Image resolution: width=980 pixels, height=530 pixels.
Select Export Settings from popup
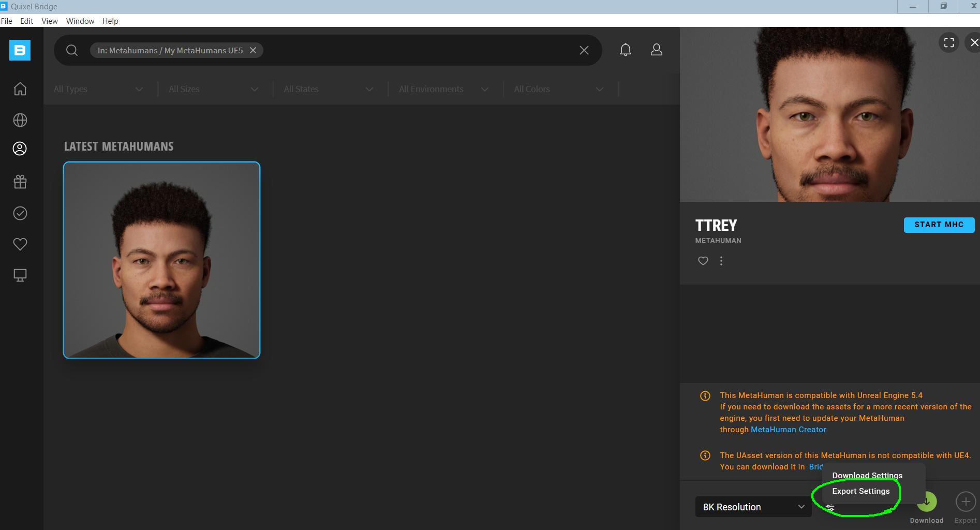click(861, 491)
